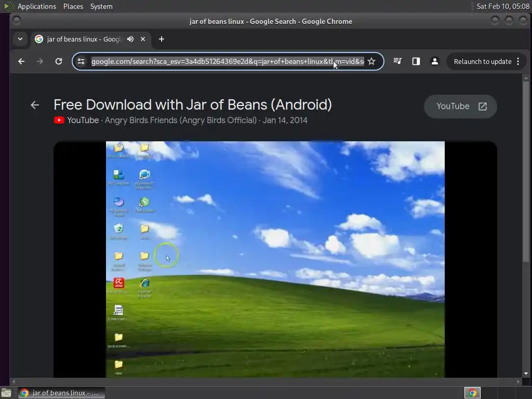Viewport: 532px width, 399px height.
Task: Go back using Chrome's back arrow
Action: click(21, 61)
